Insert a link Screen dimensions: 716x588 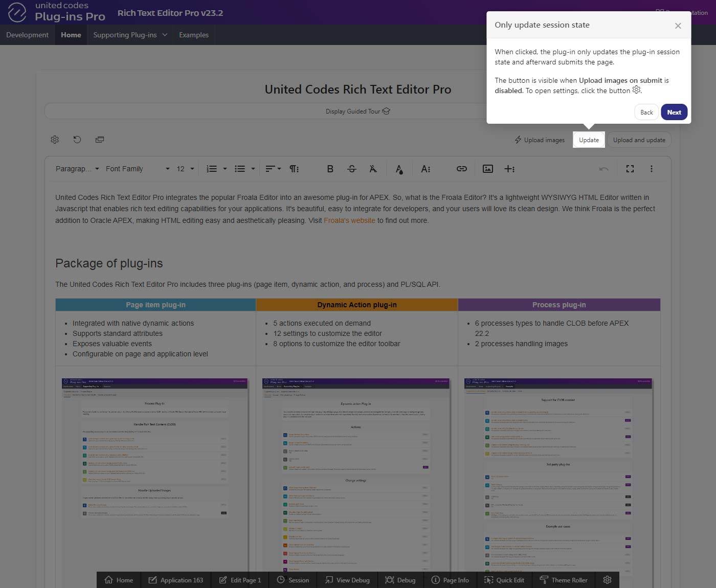(x=461, y=169)
